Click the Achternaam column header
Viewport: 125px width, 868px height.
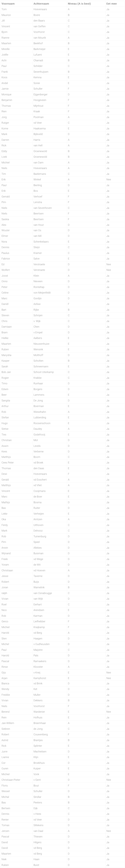(x=41, y=3)
